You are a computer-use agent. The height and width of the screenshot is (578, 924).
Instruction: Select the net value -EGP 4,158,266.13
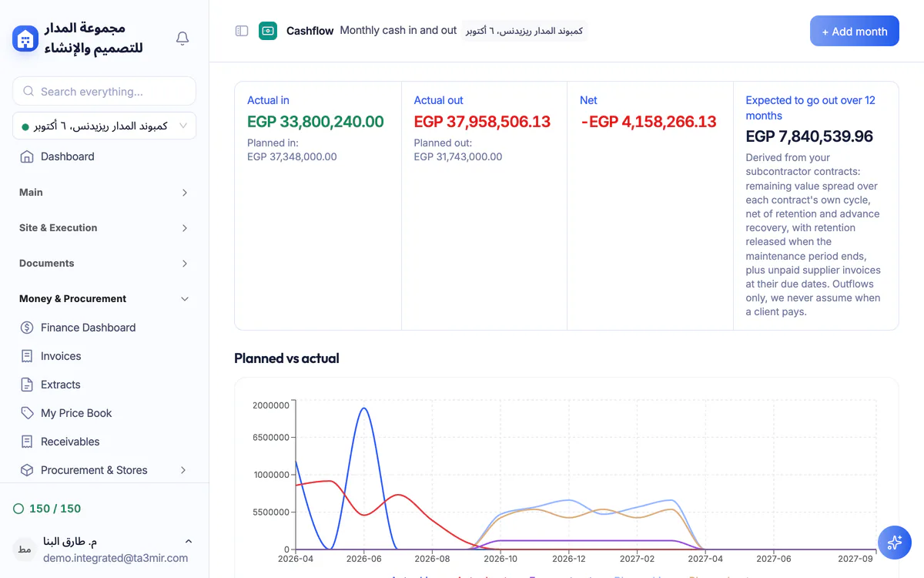pyautogui.click(x=648, y=122)
